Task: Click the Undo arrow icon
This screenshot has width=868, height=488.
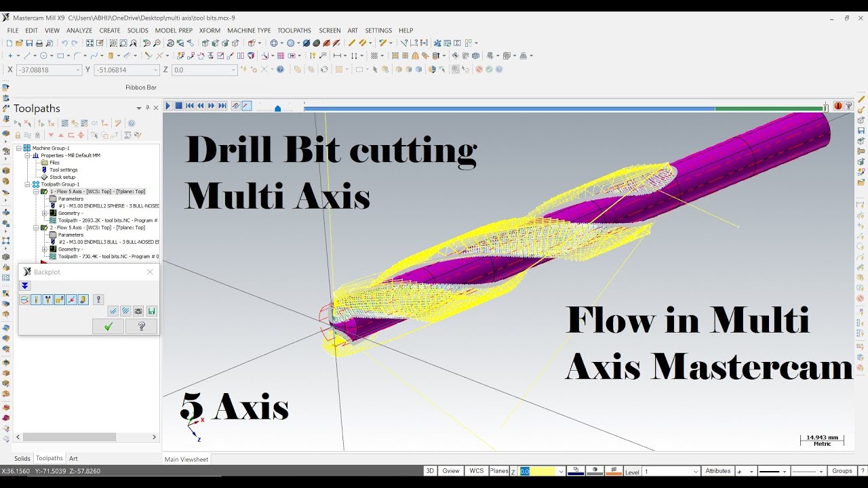Action: click(64, 43)
